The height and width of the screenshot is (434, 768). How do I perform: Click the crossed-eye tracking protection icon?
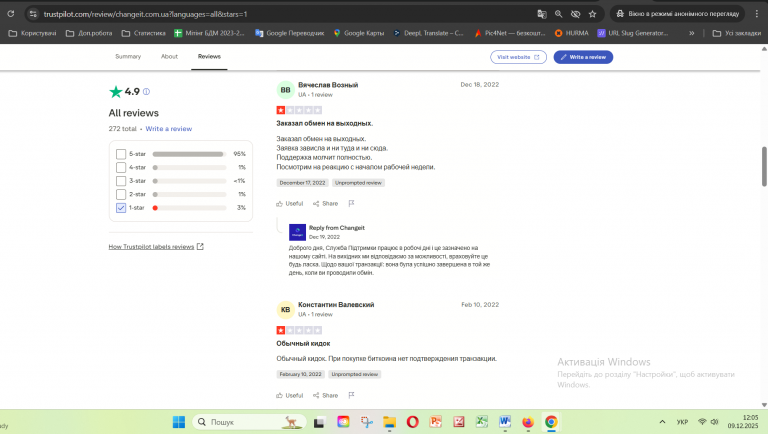point(576,14)
